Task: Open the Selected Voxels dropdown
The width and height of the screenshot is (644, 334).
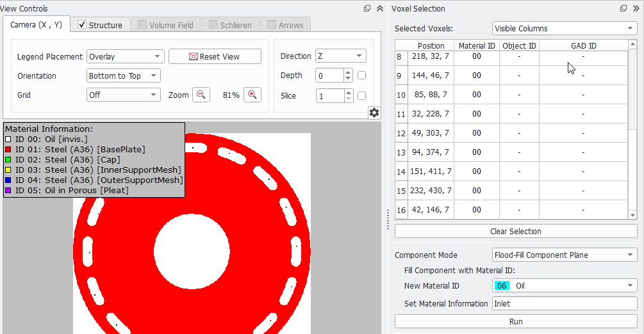Action: [x=565, y=28]
